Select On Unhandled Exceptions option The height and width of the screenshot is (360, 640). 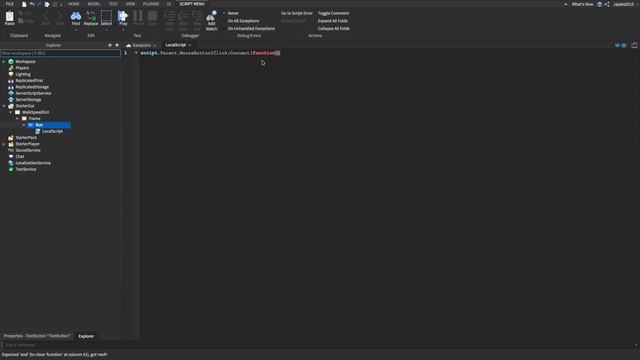(x=251, y=29)
